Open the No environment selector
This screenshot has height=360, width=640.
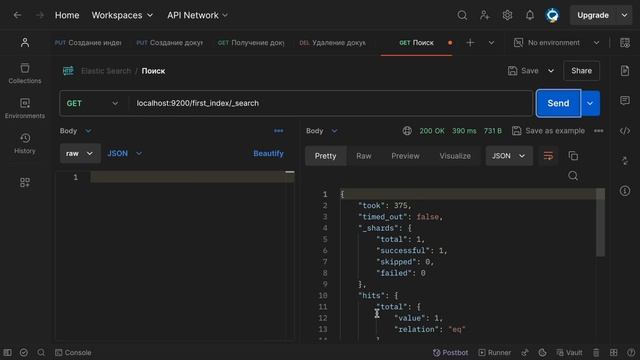pyautogui.click(x=557, y=42)
